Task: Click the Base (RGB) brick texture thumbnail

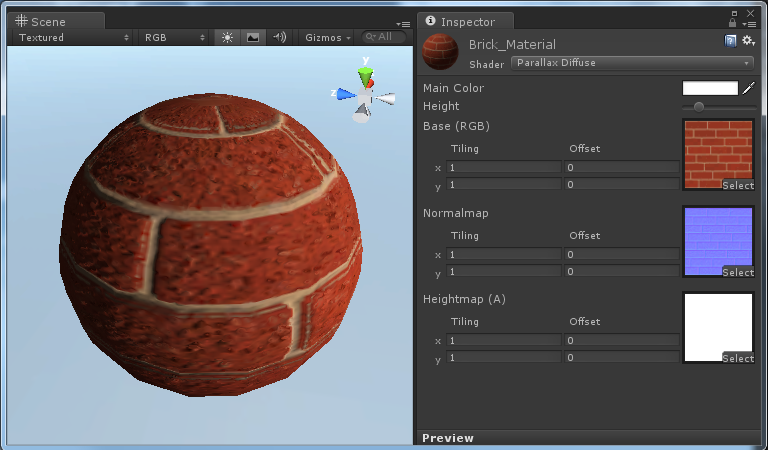Action: (x=718, y=154)
